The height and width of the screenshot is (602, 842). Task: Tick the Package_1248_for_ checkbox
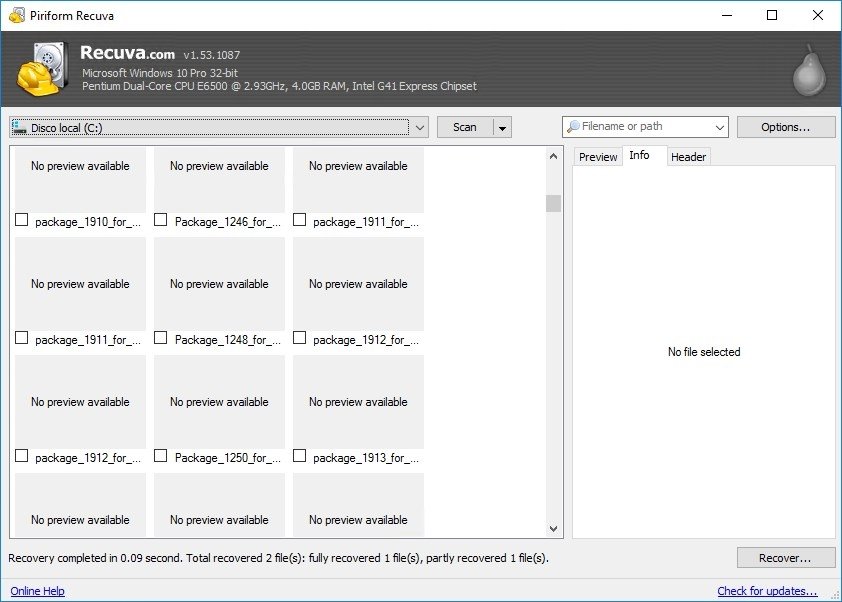pyautogui.click(x=160, y=338)
